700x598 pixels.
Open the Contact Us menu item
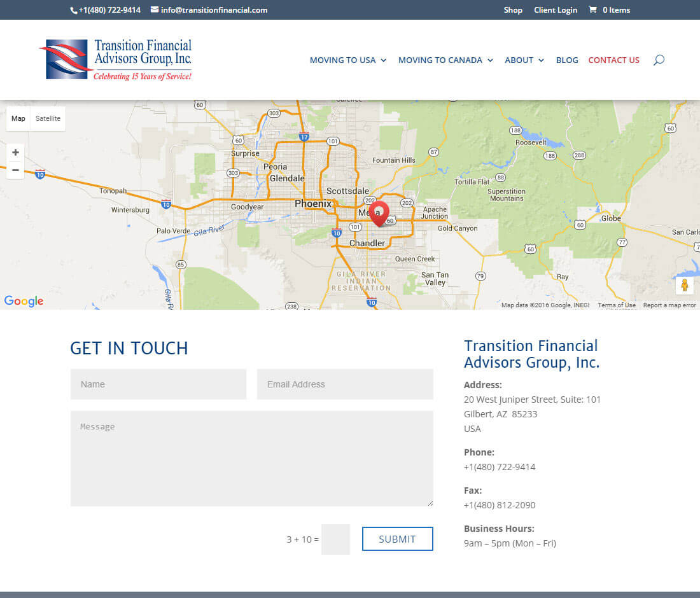[x=613, y=60]
